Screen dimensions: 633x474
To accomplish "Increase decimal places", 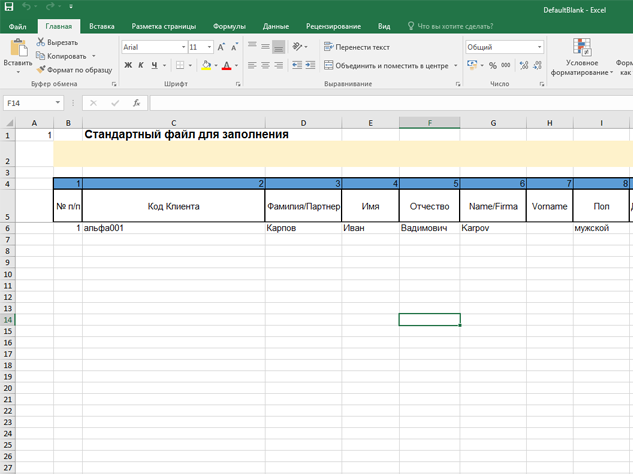I will point(524,65).
